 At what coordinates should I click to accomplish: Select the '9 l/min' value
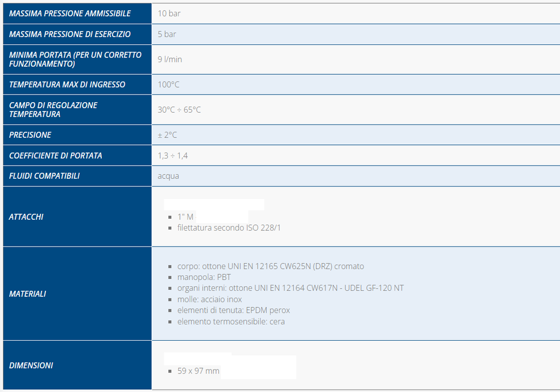pos(170,59)
